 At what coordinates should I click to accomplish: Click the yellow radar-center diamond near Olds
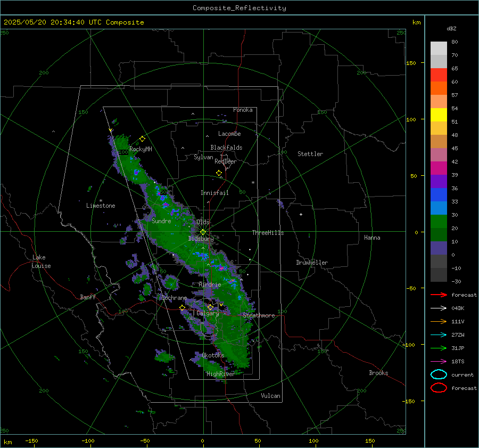pyautogui.click(x=203, y=232)
